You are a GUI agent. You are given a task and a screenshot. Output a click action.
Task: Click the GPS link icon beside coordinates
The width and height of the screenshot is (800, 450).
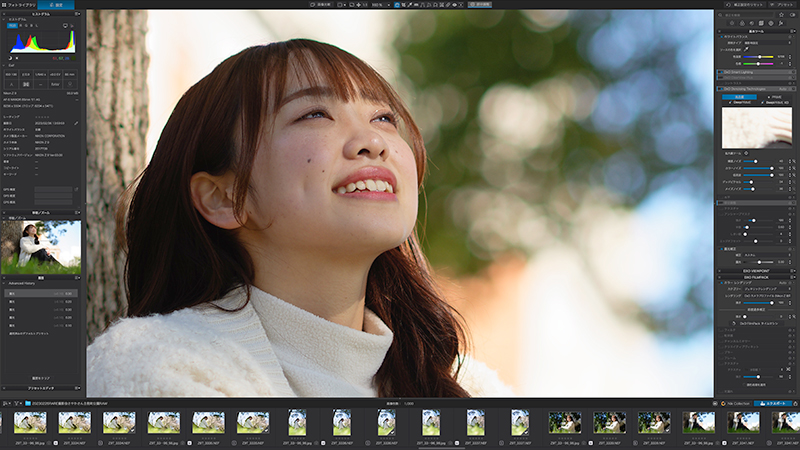pyautogui.click(x=76, y=189)
